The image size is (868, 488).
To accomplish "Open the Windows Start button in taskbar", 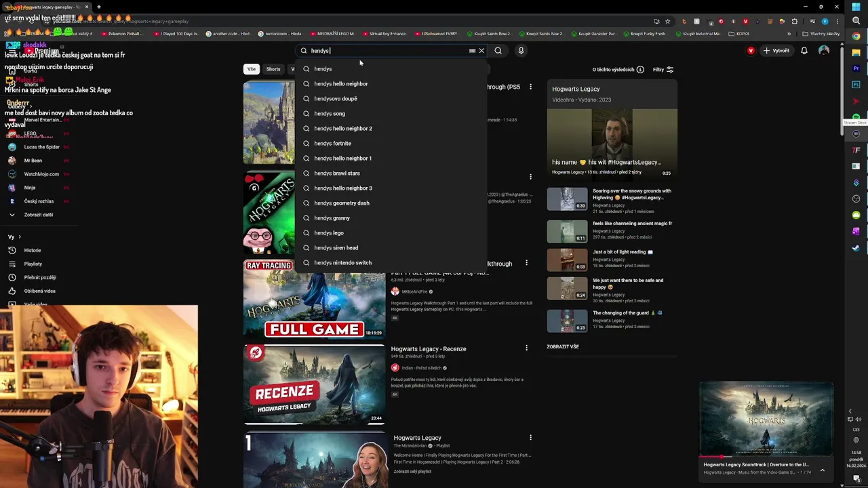I will pyautogui.click(x=856, y=7).
